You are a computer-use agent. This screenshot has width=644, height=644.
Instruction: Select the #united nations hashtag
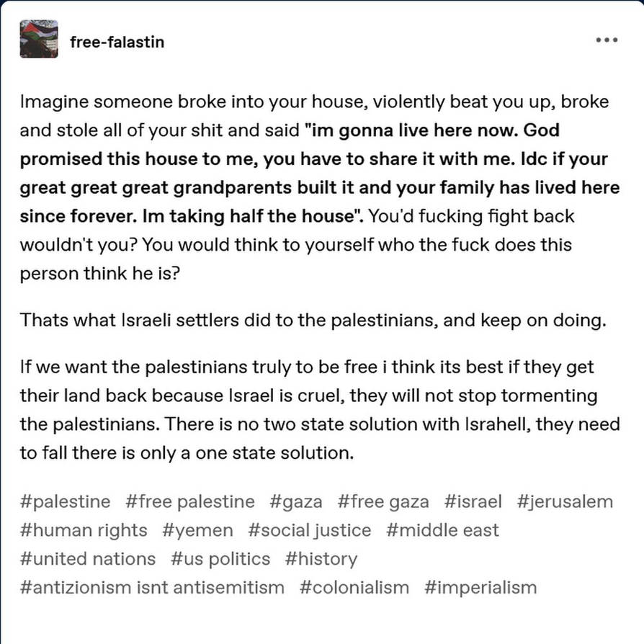(x=88, y=559)
